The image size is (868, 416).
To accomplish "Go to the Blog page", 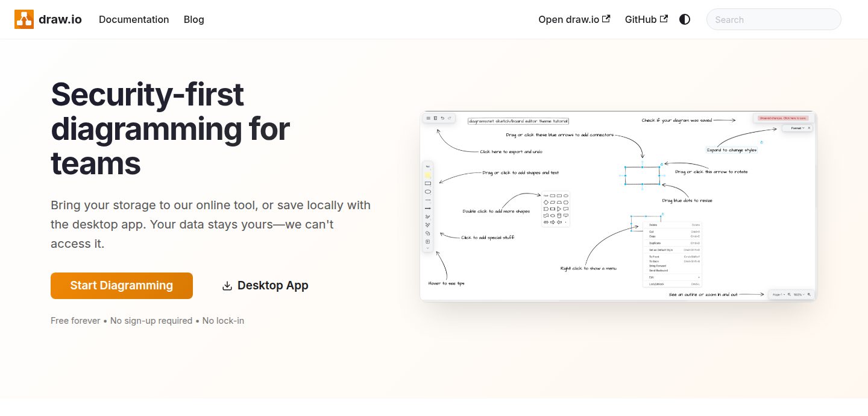I will click(x=194, y=19).
